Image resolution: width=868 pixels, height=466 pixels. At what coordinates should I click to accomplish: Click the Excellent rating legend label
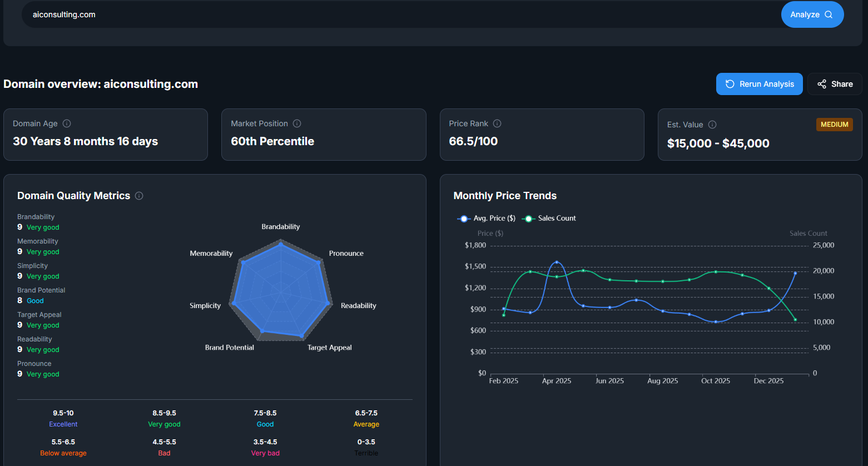coord(63,424)
